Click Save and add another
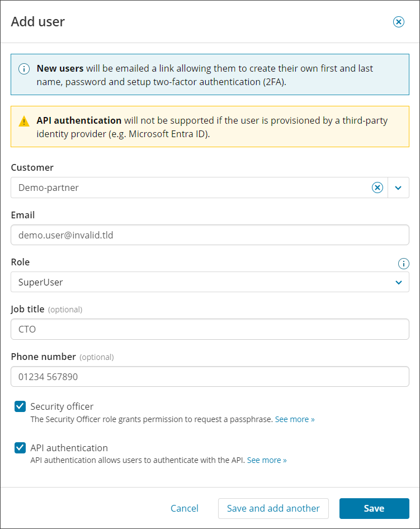This screenshot has width=420, height=529. pos(273,508)
